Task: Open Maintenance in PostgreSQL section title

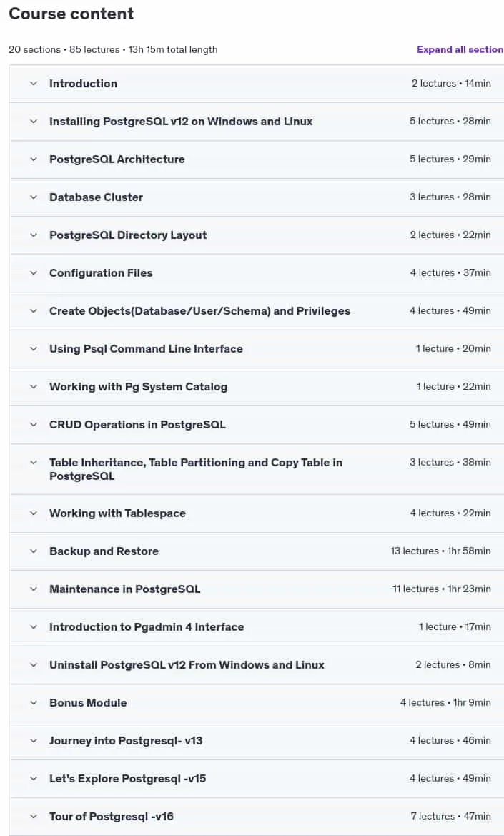Action: pyautogui.click(x=124, y=589)
